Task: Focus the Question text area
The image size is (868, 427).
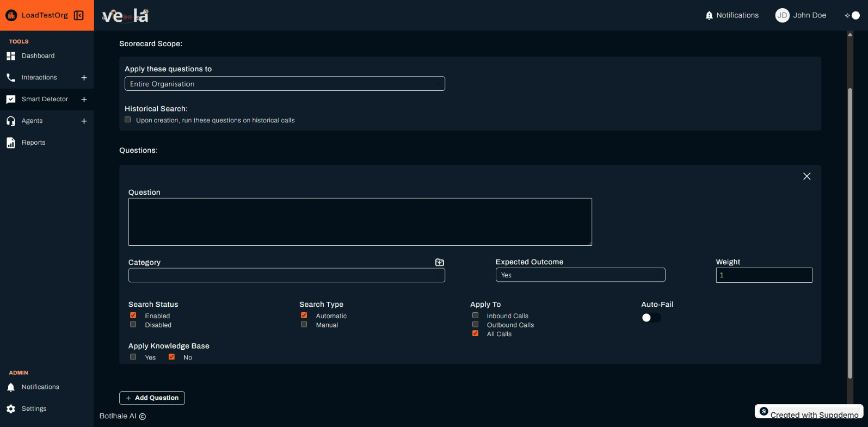Action: click(360, 222)
